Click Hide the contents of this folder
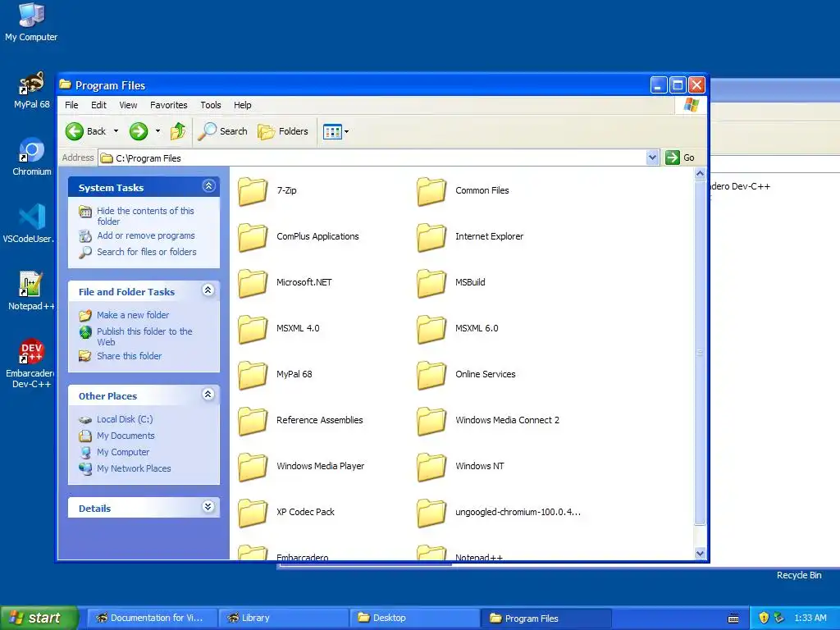840x630 pixels. click(x=145, y=216)
